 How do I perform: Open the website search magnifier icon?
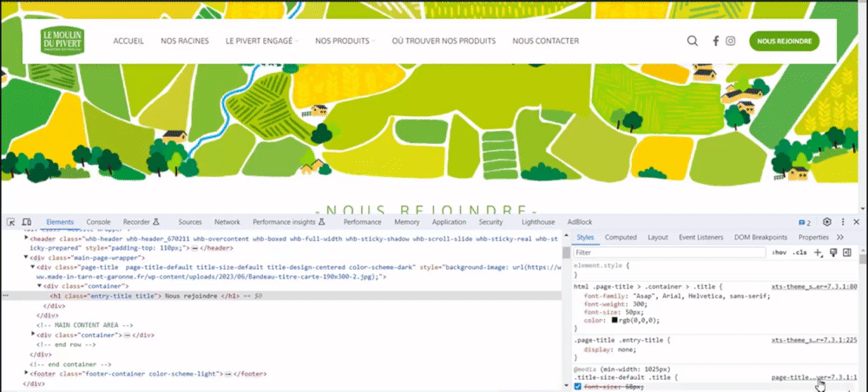click(692, 41)
